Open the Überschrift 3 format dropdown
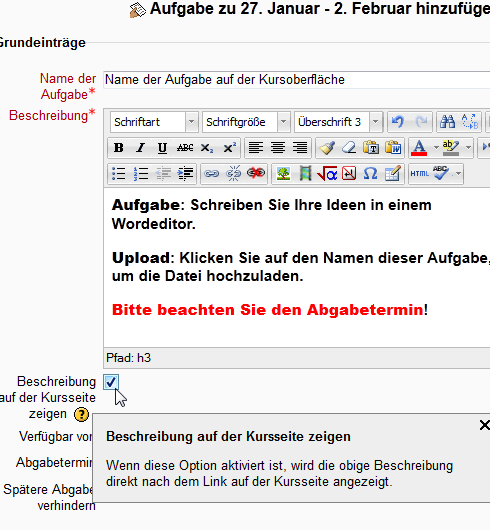The height and width of the screenshot is (530, 490). [338, 122]
